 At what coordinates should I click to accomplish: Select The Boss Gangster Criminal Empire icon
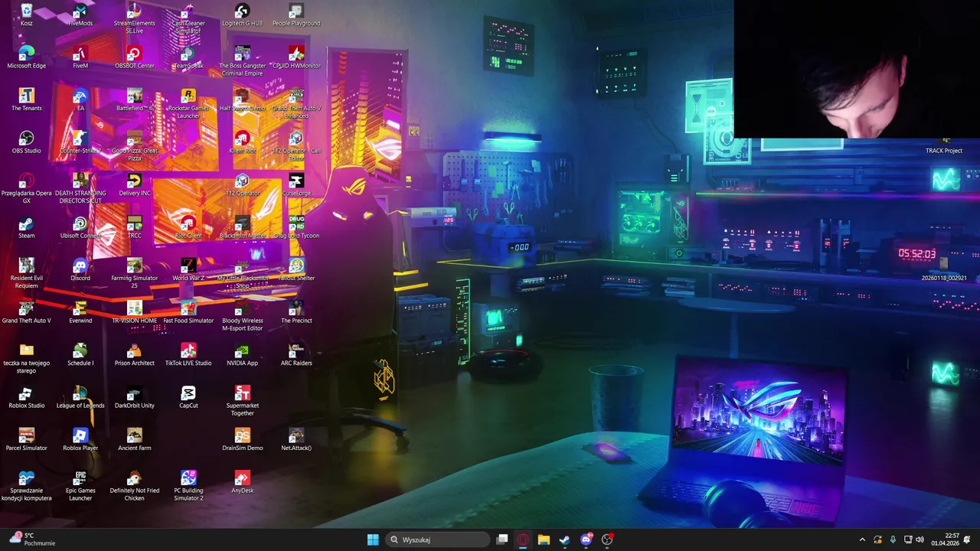[x=242, y=61]
